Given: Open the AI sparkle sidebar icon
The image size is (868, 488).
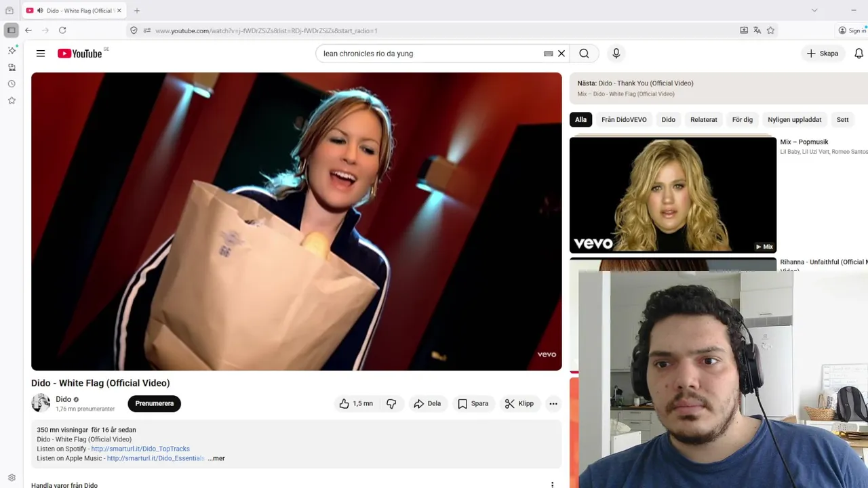Looking at the screenshot, I should 12,51.
